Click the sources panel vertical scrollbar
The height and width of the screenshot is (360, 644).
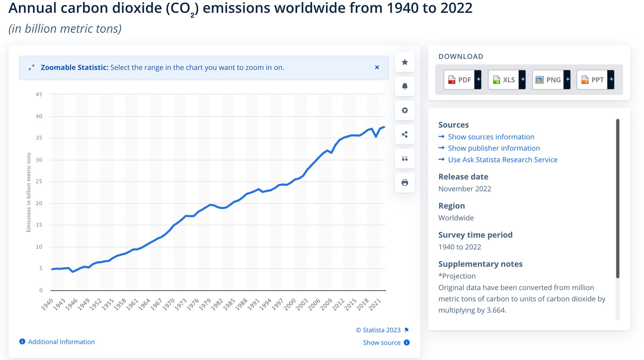pos(618,198)
